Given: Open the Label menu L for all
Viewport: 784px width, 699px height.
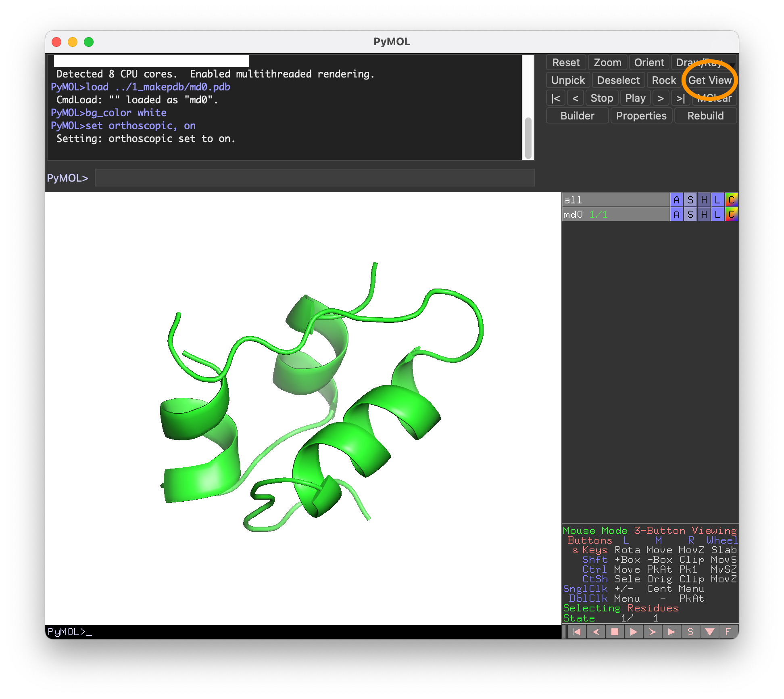Looking at the screenshot, I should coord(717,200).
